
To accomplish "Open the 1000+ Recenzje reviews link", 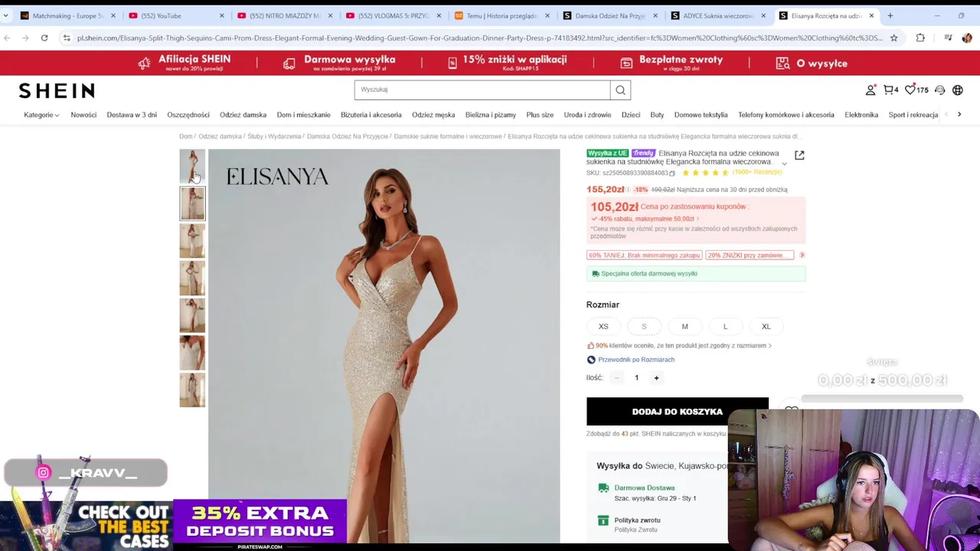I will (756, 172).
